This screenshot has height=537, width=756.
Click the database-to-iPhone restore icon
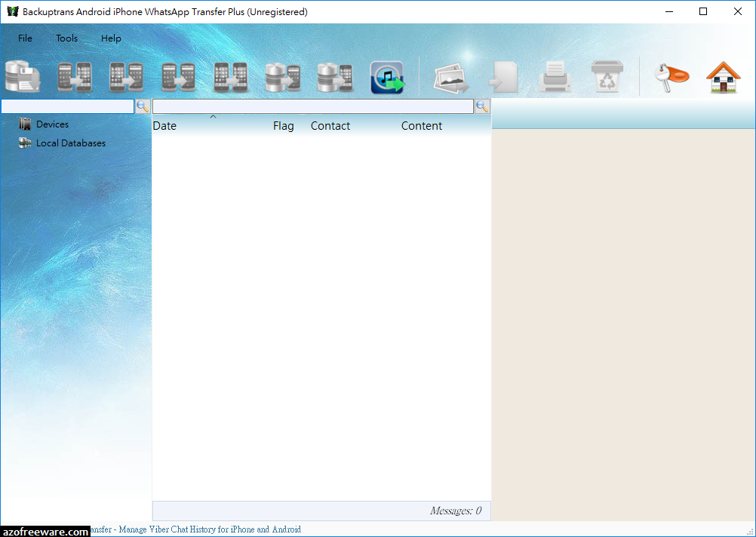click(335, 77)
